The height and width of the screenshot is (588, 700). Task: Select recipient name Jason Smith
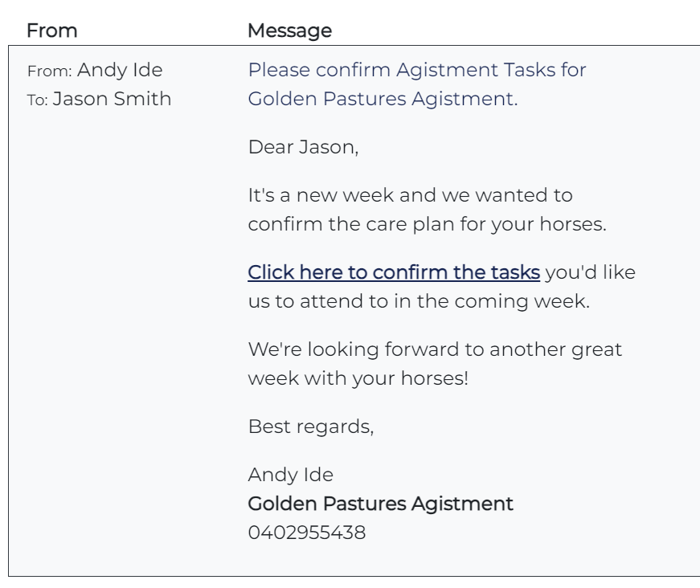(112, 99)
